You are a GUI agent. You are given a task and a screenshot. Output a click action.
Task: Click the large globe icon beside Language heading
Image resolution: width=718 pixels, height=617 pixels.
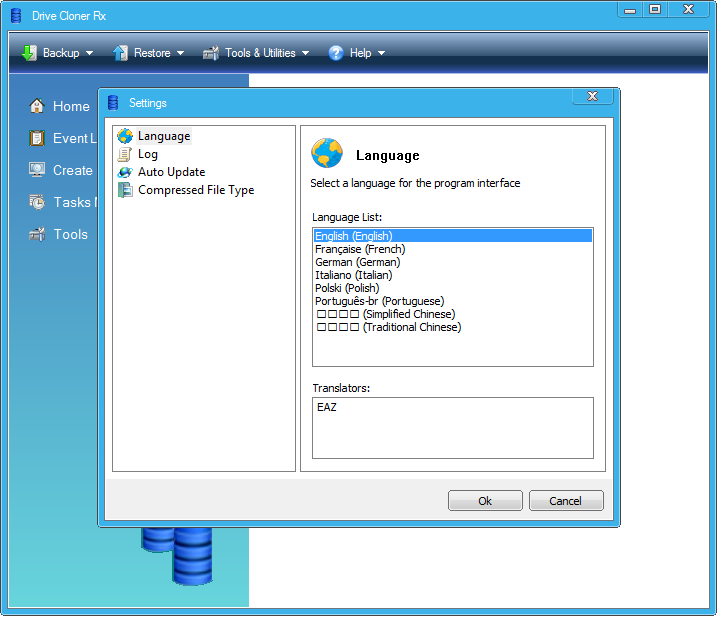pos(327,153)
